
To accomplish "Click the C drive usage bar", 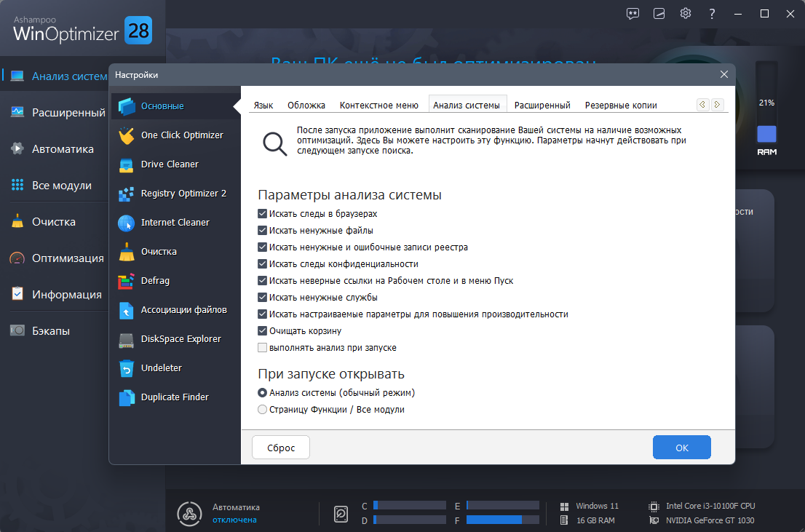I will (x=410, y=506).
